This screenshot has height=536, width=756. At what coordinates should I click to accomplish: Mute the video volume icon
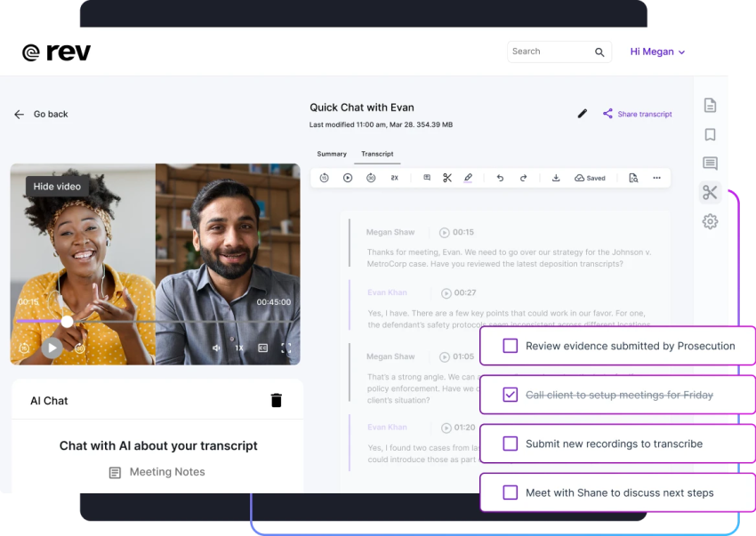click(x=216, y=348)
